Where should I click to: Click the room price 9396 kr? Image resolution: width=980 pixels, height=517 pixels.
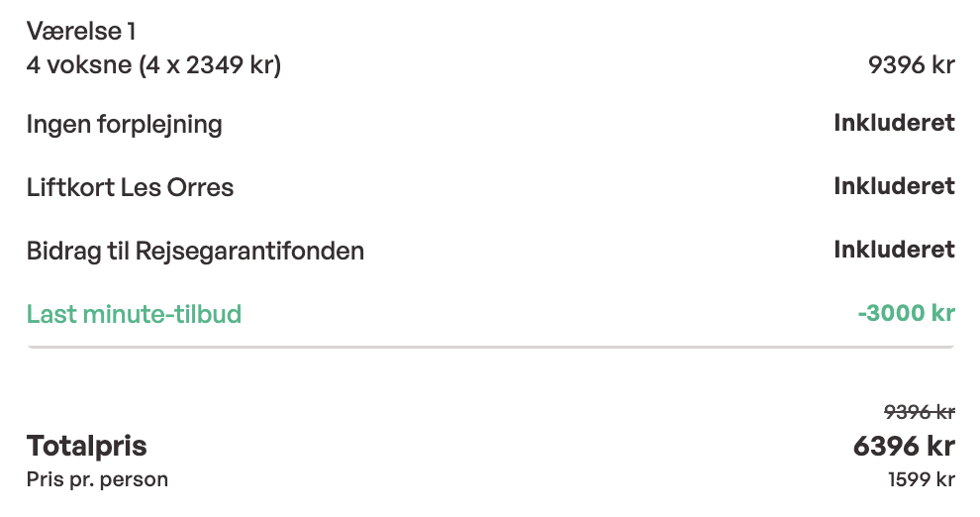tap(911, 66)
